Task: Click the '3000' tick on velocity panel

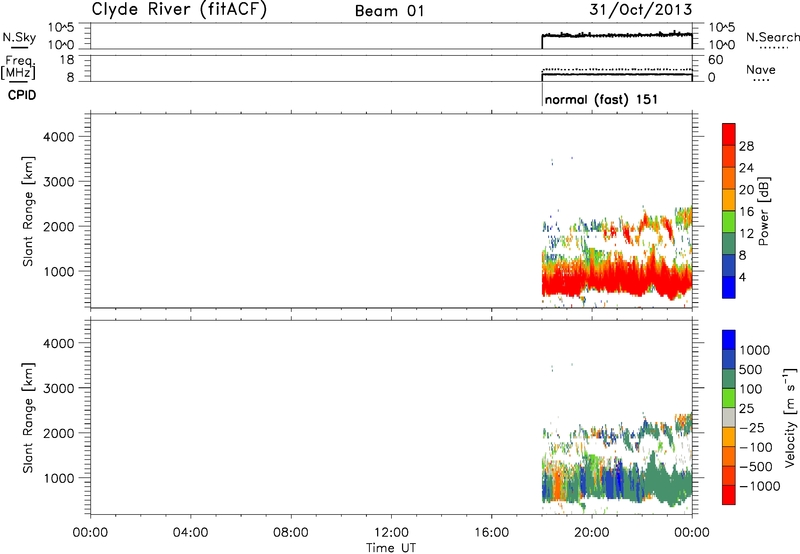Action: pyautogui.click(x=59, y=388)
